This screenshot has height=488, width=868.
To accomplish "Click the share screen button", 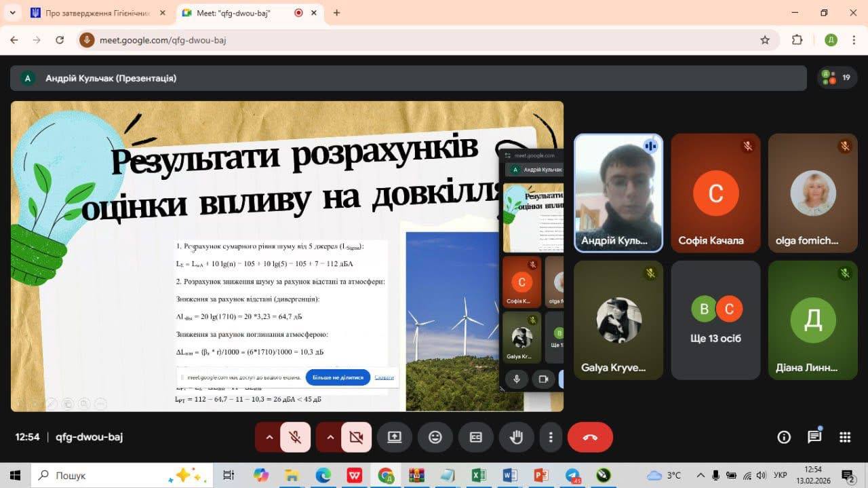I will (395, 437).
